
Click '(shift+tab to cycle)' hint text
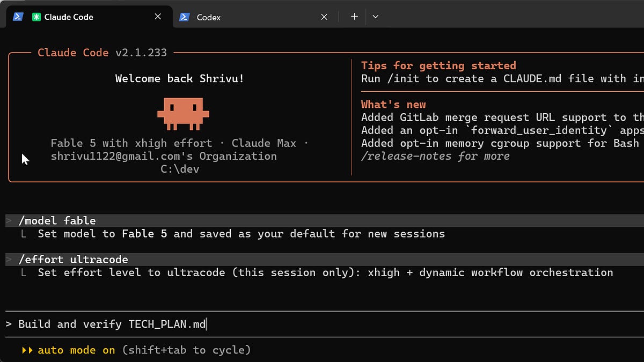pos(186,350)
